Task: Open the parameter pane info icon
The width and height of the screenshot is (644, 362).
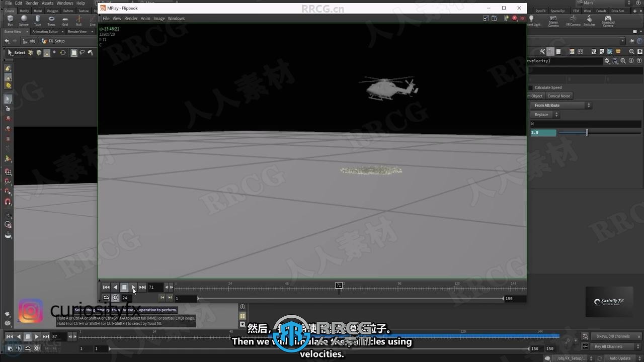Action: pos(631,61)
